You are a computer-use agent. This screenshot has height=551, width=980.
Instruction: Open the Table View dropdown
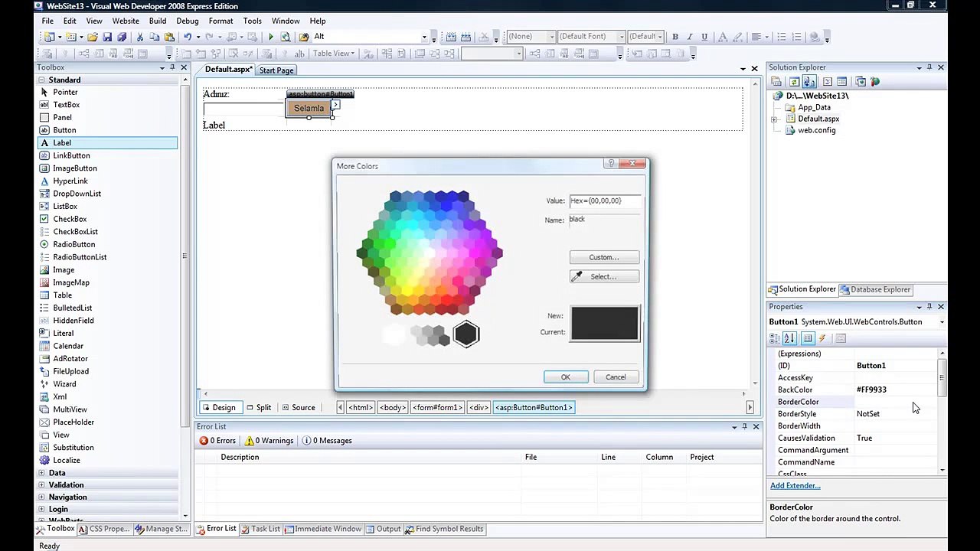(334, 54)
